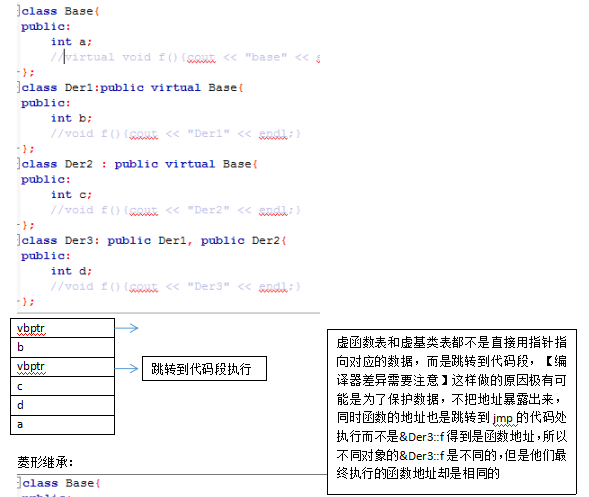
Task: Click the '跳转到代码段执行' text box
Action: point(204,369)
